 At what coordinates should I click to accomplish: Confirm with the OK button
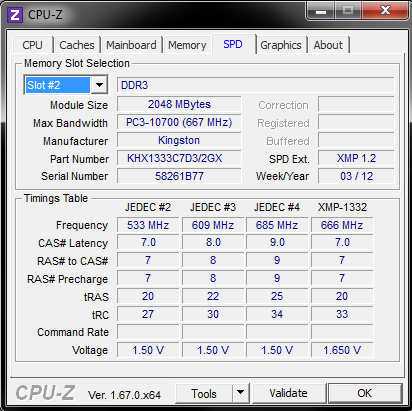pos(365,393)
